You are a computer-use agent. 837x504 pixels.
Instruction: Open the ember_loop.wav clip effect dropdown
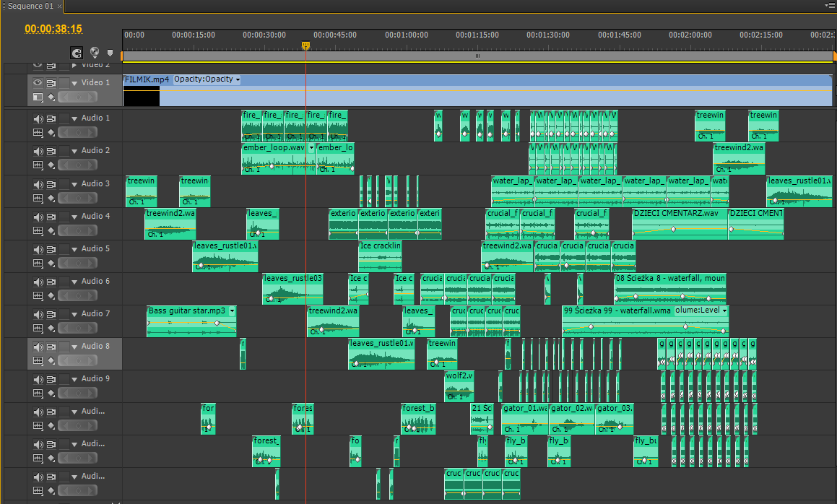[x=311, y=148]
